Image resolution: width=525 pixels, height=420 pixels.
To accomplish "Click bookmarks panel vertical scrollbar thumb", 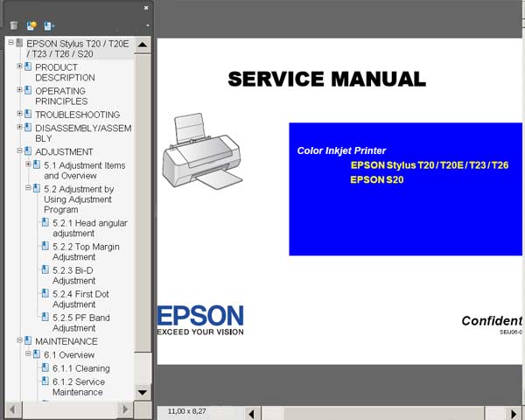I will point(143,203).
